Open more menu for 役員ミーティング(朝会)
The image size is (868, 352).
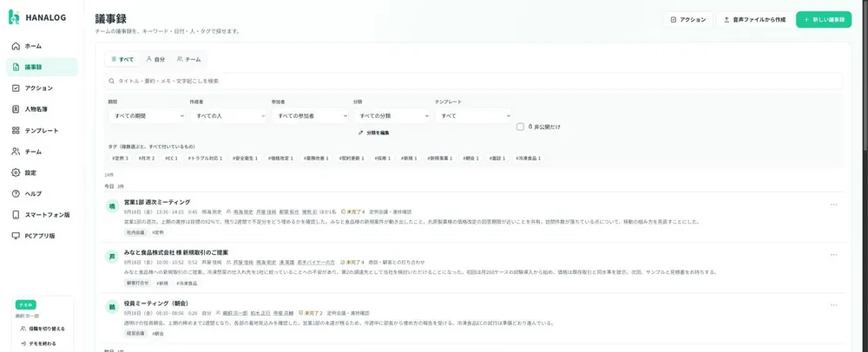[833, 305]
